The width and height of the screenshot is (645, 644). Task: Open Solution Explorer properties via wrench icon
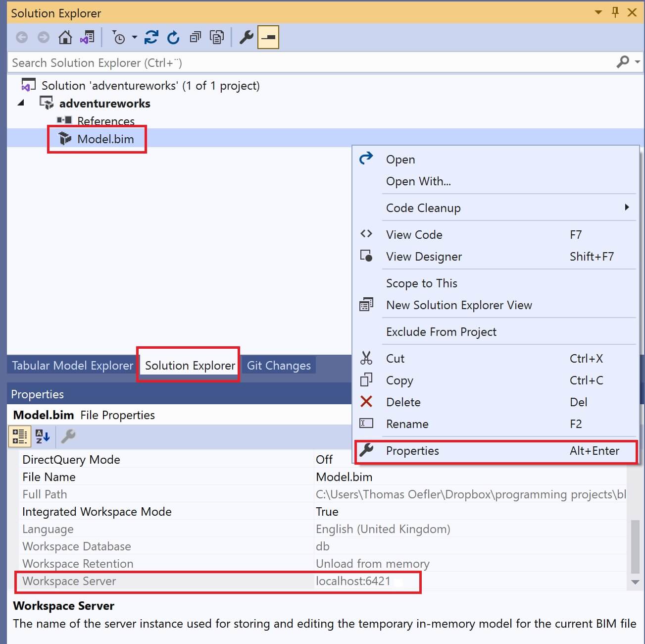coord(246,37)
